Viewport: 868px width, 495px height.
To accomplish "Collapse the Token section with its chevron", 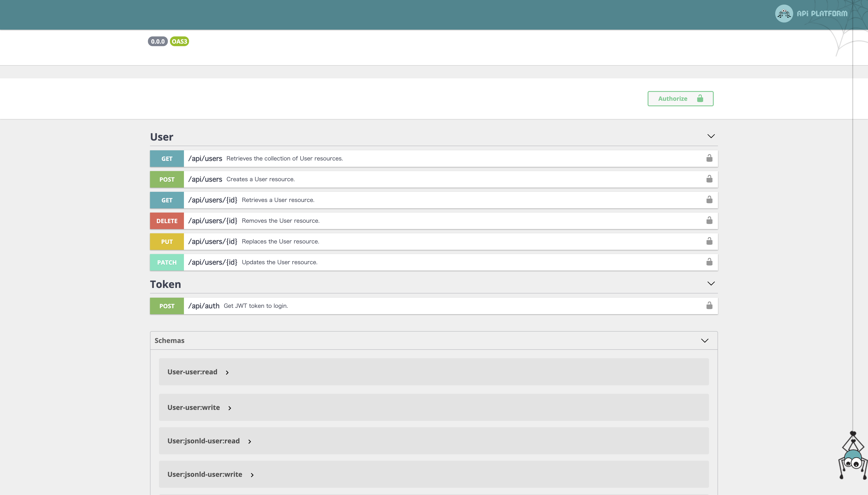I will point(711,283).
